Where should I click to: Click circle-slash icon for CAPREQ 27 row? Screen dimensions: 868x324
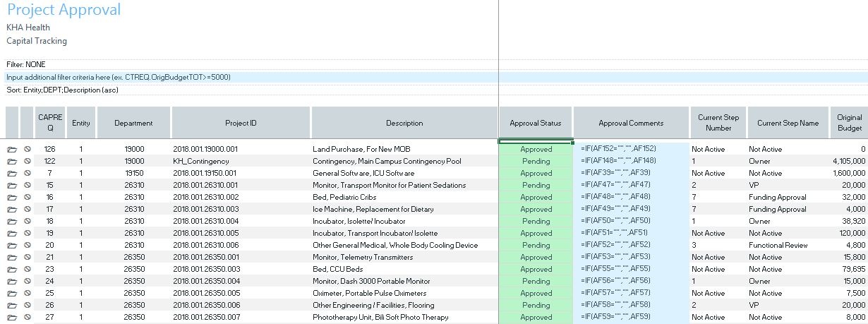pyautogui.click(x=28, y=318)
